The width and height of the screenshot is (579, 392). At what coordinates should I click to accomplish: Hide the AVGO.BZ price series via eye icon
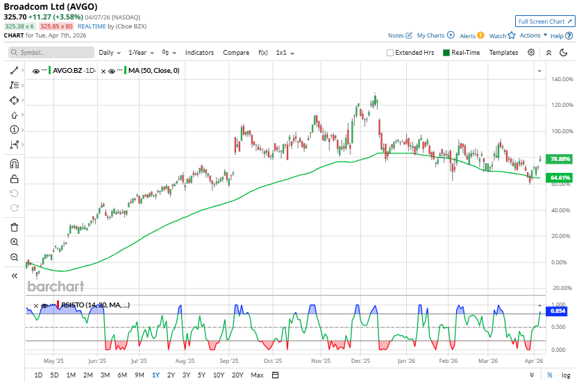[x=35, y=71]
